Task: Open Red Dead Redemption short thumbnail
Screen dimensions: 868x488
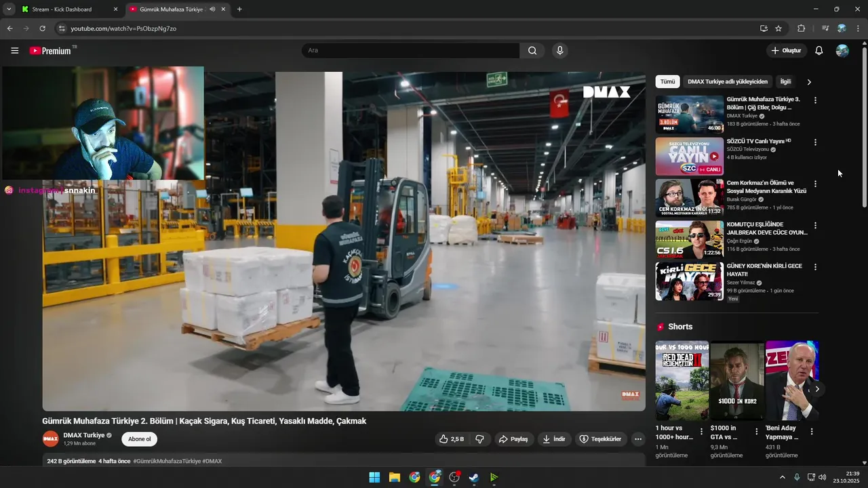Action: click(x=682, y=380)
